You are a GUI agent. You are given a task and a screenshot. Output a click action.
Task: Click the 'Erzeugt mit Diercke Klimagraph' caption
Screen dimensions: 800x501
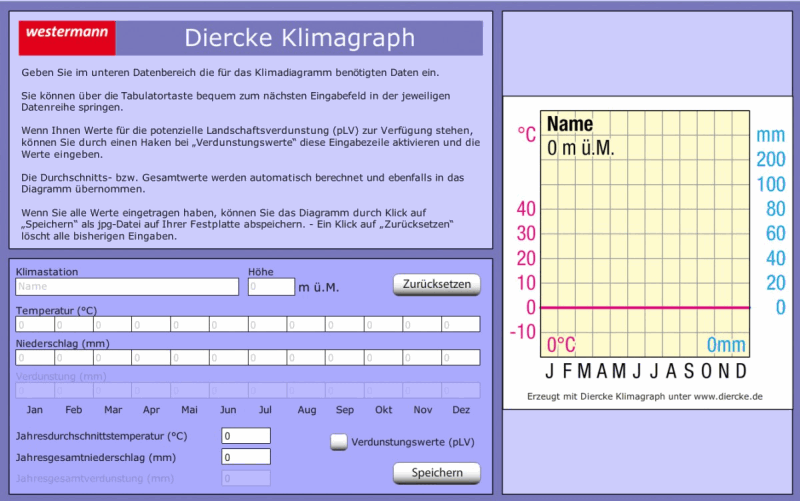point(645,396)
